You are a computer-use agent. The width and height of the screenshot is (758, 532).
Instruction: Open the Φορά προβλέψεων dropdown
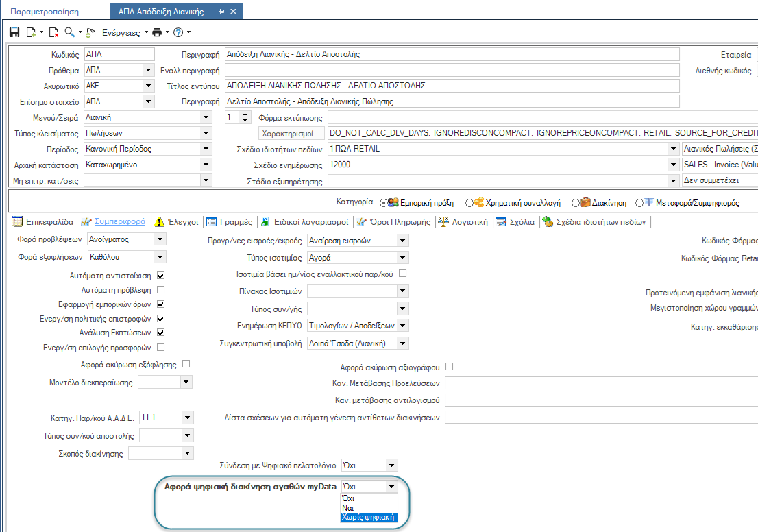click(160, 239)
